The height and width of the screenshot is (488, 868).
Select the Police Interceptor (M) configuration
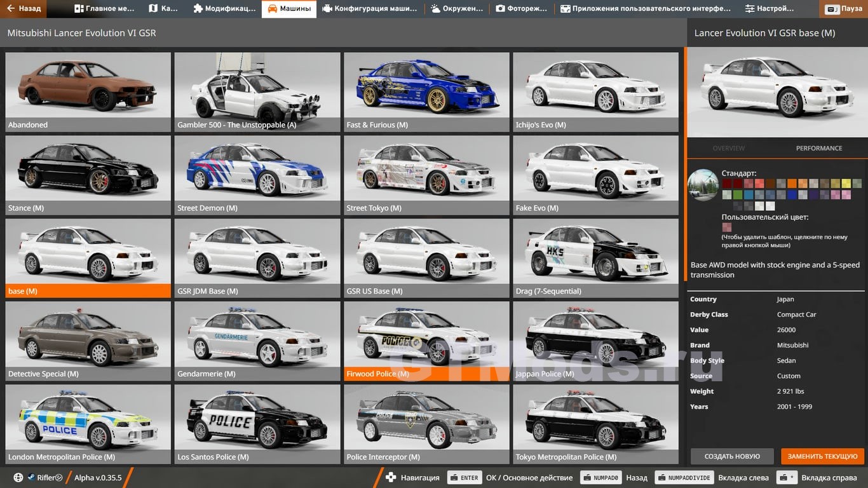(426, 424)
